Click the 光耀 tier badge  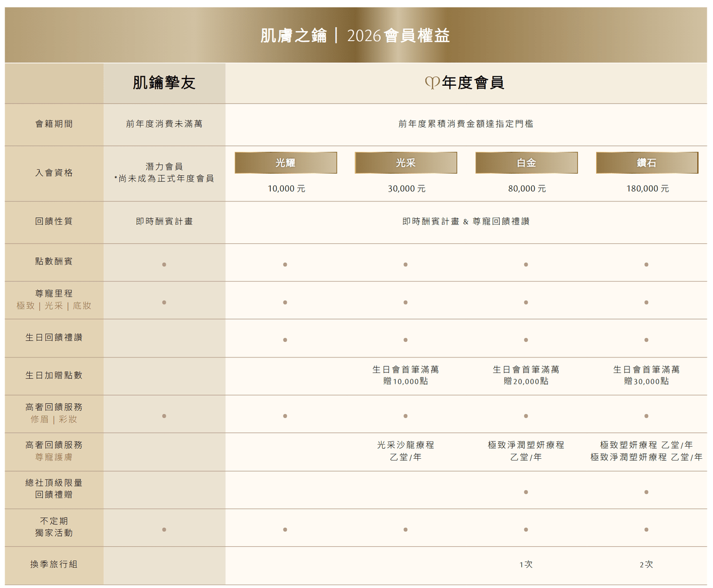click(x=286, y=163)
